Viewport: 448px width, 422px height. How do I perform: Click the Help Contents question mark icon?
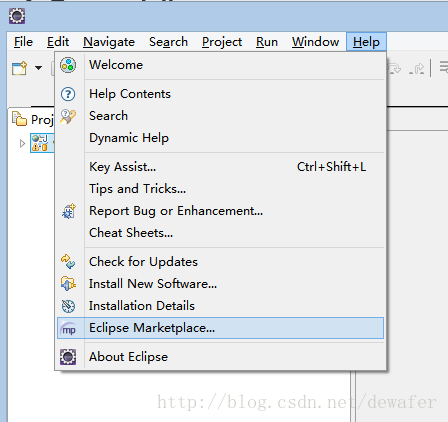68,94
